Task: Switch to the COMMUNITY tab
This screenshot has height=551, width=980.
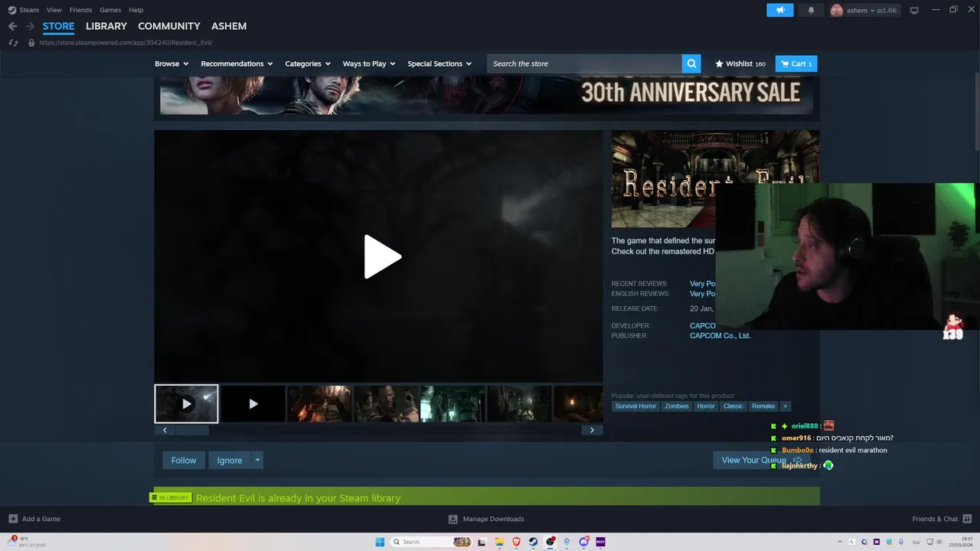Action: 169,26
